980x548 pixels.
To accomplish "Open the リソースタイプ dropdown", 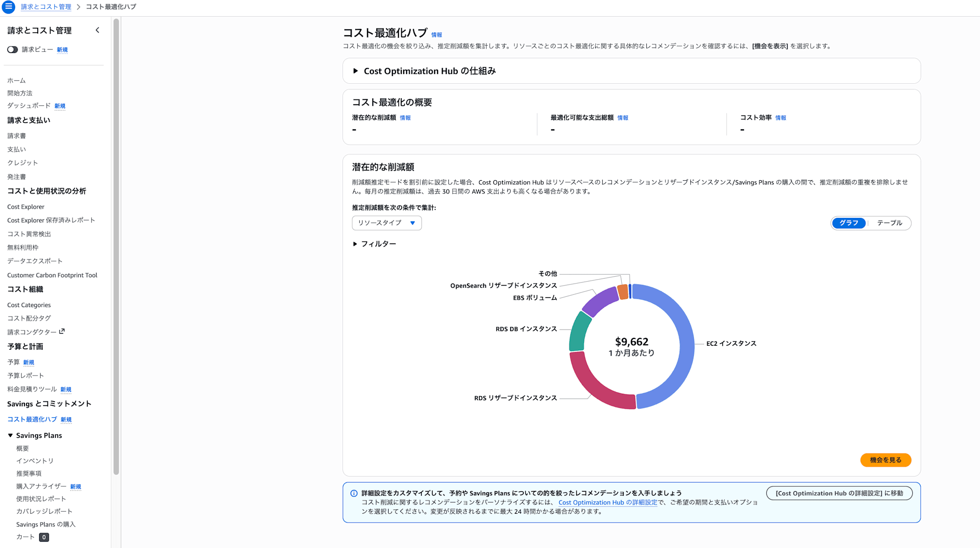I will [387, 223].
